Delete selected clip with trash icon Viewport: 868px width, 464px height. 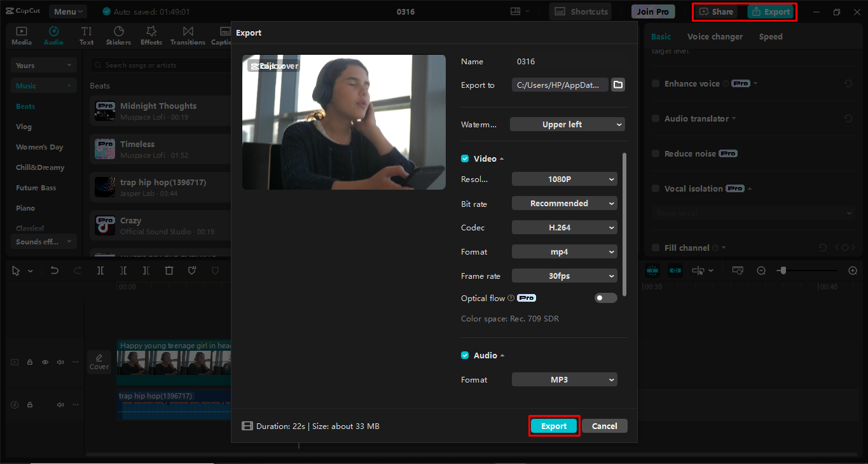(x=169, y=270)
